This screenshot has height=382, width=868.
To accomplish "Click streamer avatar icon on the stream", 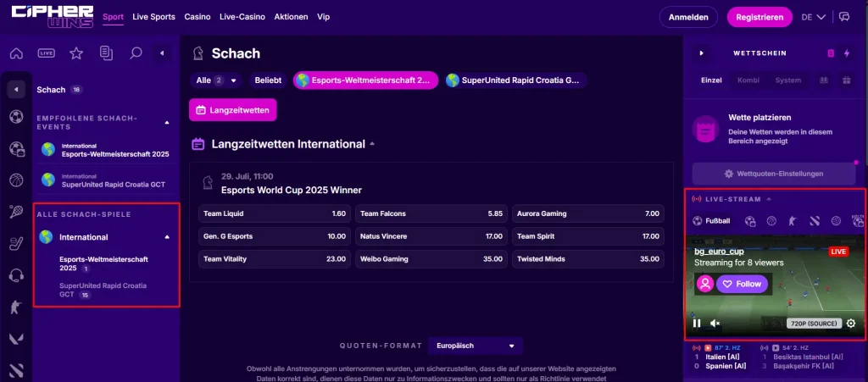I will [x=705, y=284].
